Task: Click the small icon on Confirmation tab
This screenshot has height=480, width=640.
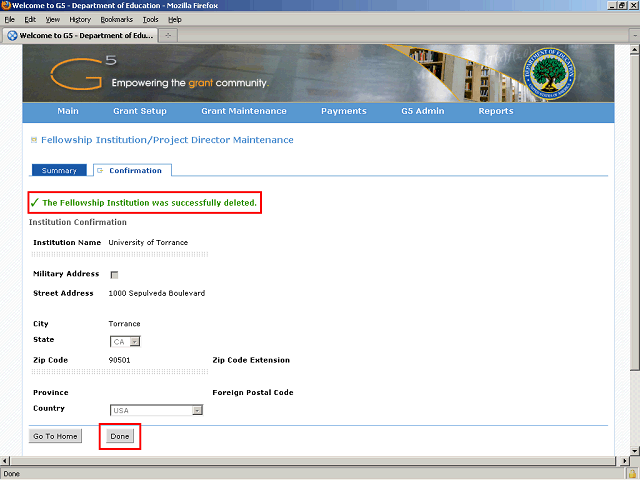Action: [x=100, y=171]
